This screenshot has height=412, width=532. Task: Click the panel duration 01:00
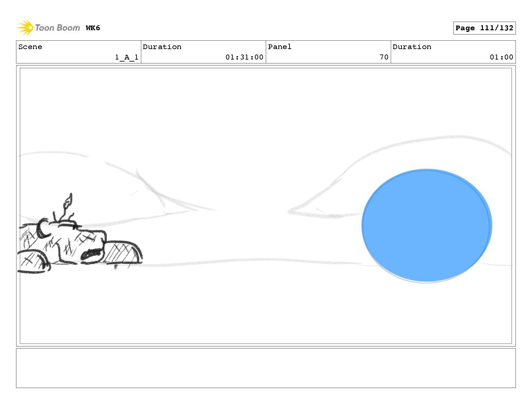pyautogui.click(x=501, y=57)
